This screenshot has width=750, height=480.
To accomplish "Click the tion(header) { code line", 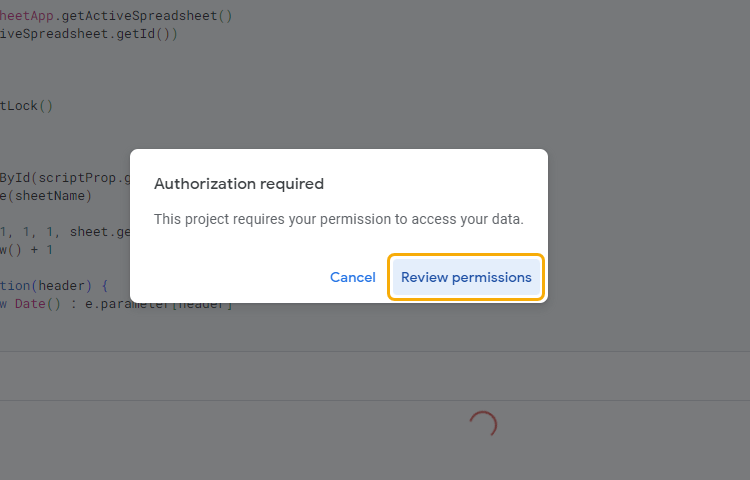I will point(54,286).
